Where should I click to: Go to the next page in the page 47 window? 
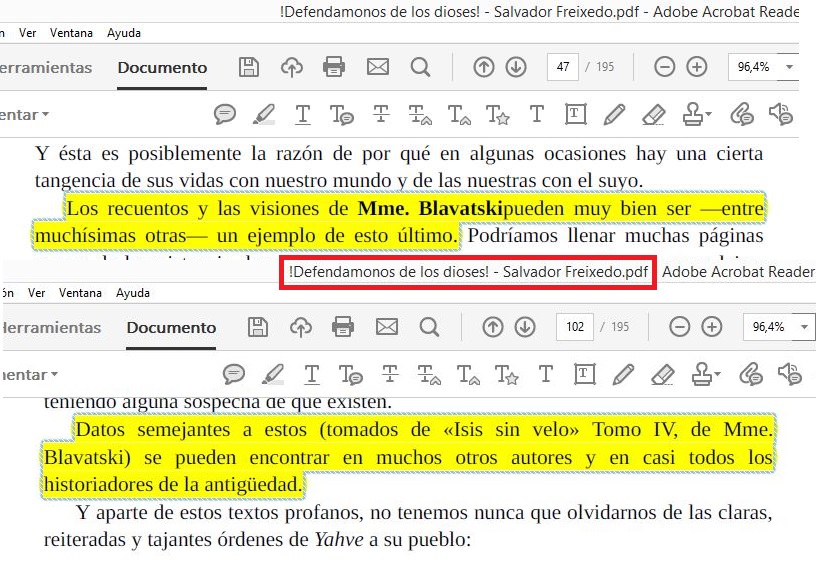pos(516,67)
